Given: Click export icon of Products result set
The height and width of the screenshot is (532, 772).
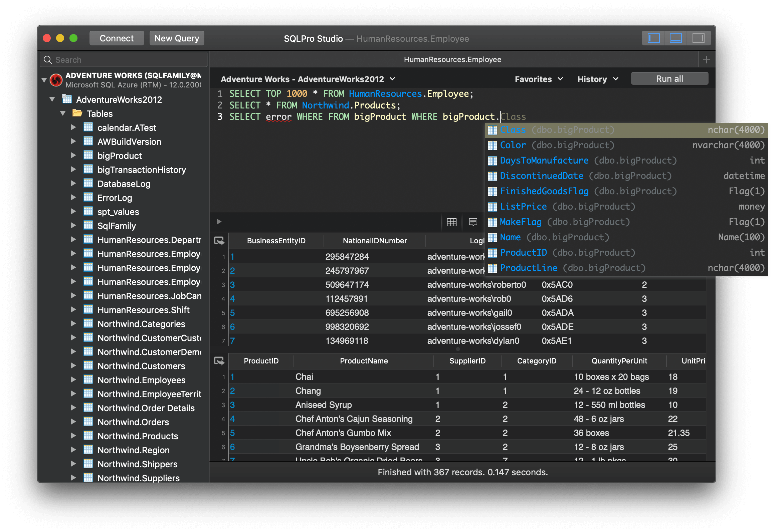Looking at the screenshot, I should pos(219,361).
